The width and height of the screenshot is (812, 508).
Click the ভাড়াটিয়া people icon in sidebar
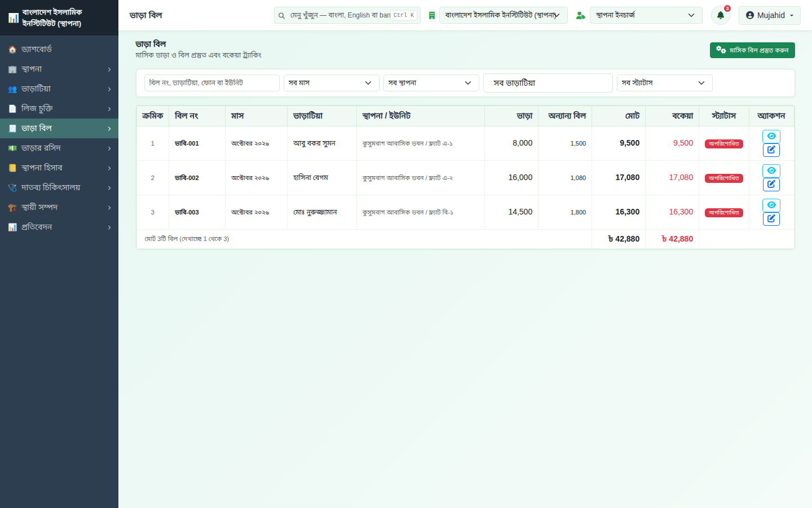coord(12,89)
